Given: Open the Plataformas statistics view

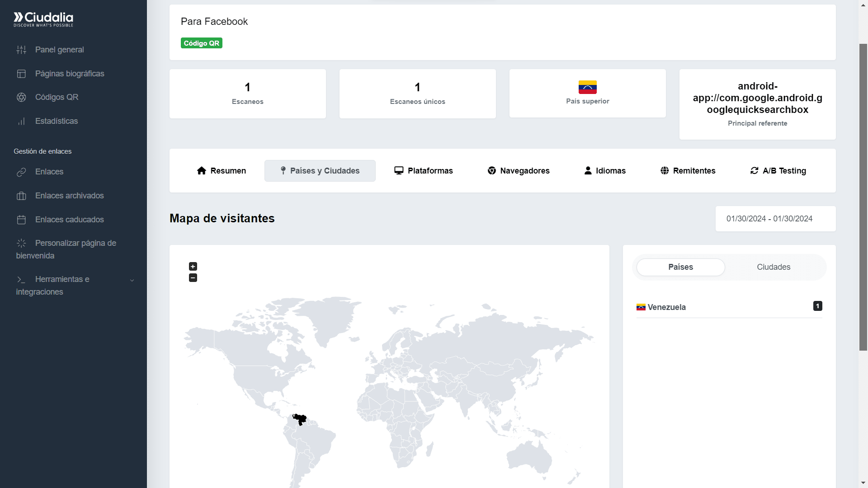Looking at the screenshot, I should tap(423, 171).
